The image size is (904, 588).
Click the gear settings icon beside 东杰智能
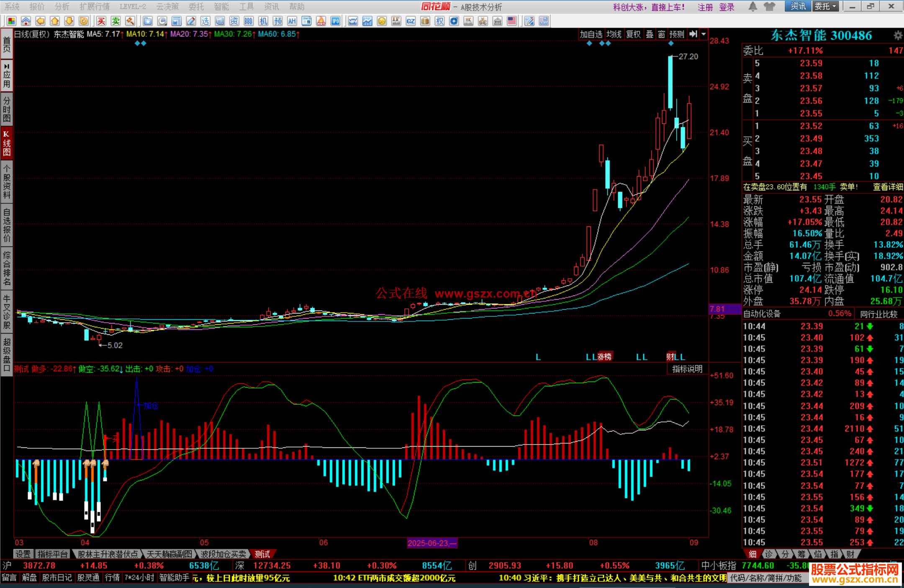click(x=898, y=35)
